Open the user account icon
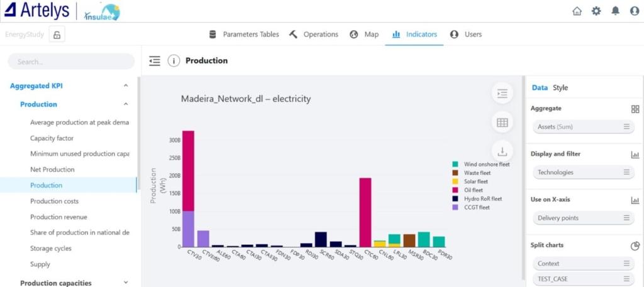This screenshot has width=644, height=287. [x=635, y=11]
